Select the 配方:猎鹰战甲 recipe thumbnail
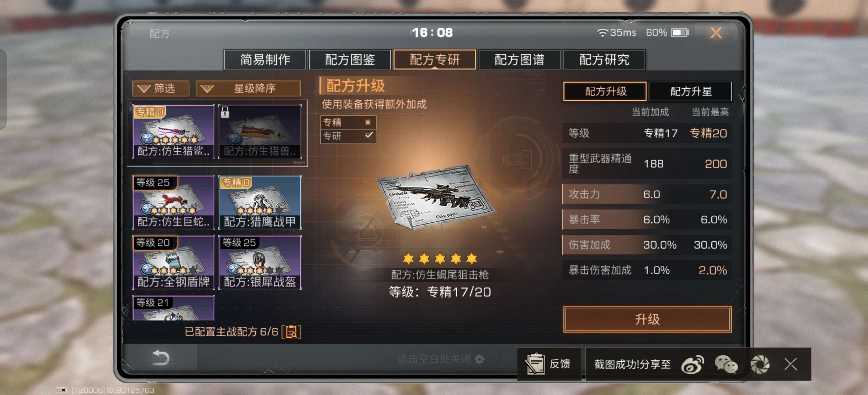The image size is (868, 395). pyautogui.click(x=260, y=202)
